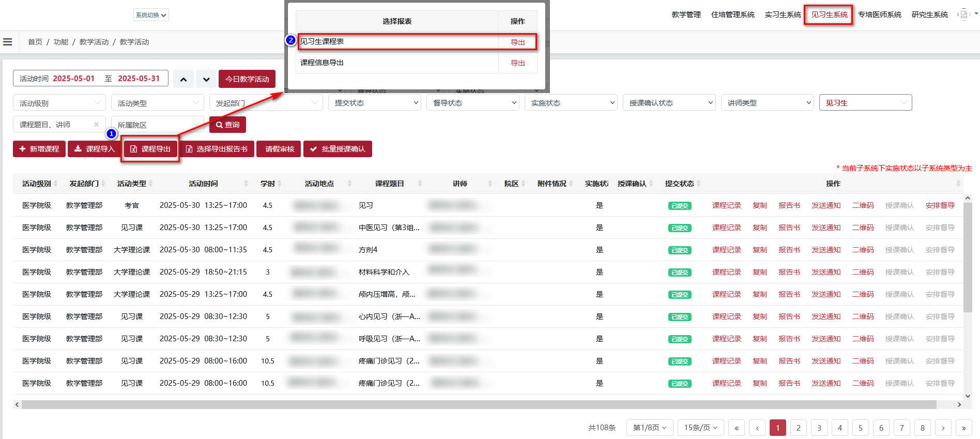Change the 15条/页 page size
This screenshot has height=439, width=980.
(701, 428)
